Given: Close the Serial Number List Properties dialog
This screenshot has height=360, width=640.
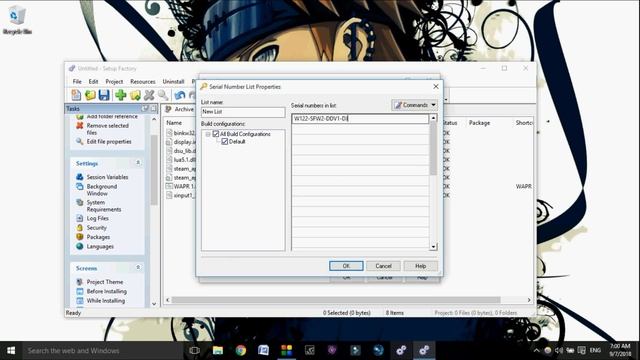Looking at the screenshot, I should pos(436,87).
